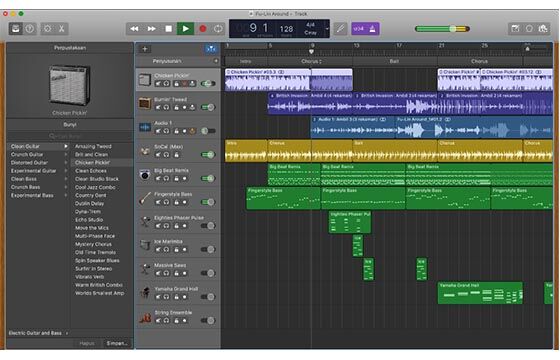Image resolution: width=560 pixels, height=360 pixels.
Task: Click the plus button beside Penyusunan
Action: (216, 61)
